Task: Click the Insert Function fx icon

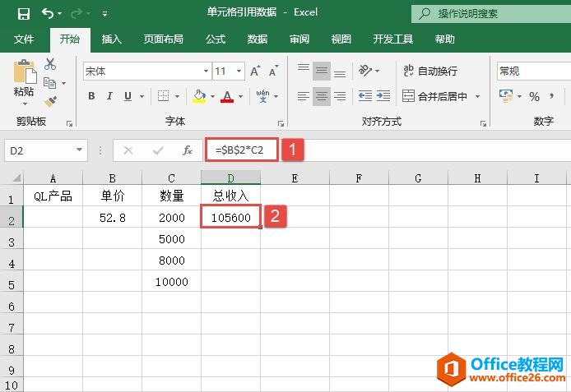Action: [188, 150]
